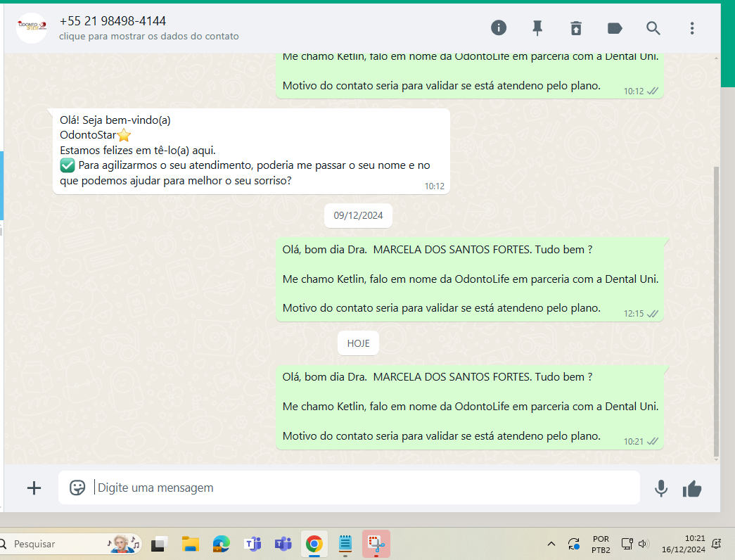Open labels using the tag icon

click(615, 29)
